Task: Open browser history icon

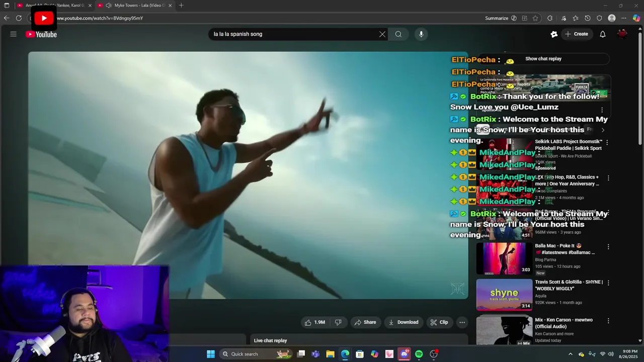Action: (588, 18)
